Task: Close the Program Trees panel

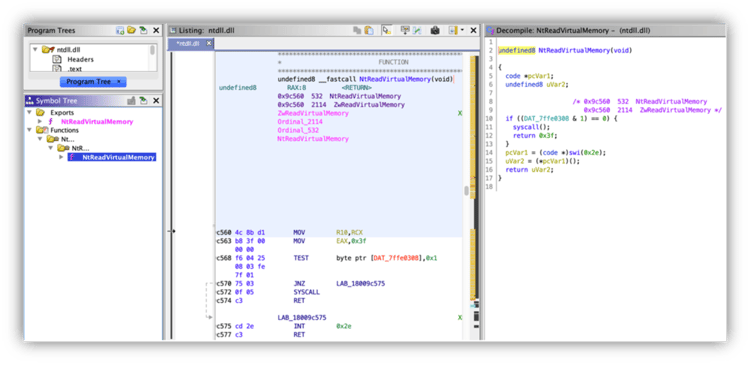Action: tap(156, 31)
